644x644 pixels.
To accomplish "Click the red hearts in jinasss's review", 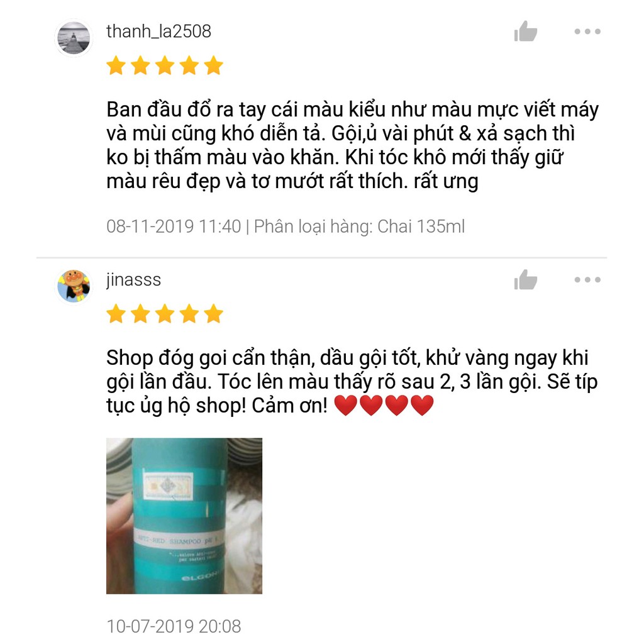I will click(384, 406).
